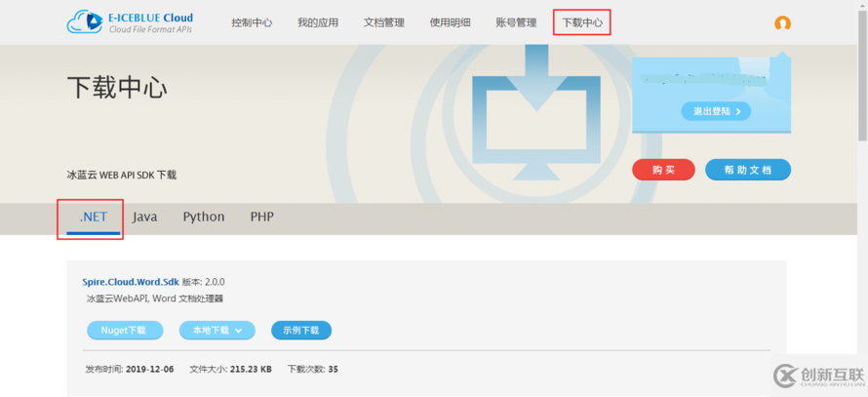Open 账号管理 navigation item
The height and width of the screenshot is (397, 868).
pyautogui.click(x=517, y=22)
